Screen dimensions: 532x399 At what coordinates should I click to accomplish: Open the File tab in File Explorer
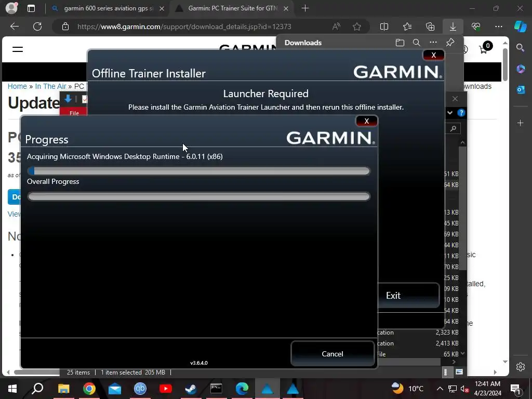pyautogui.click(x=74, y=113)
